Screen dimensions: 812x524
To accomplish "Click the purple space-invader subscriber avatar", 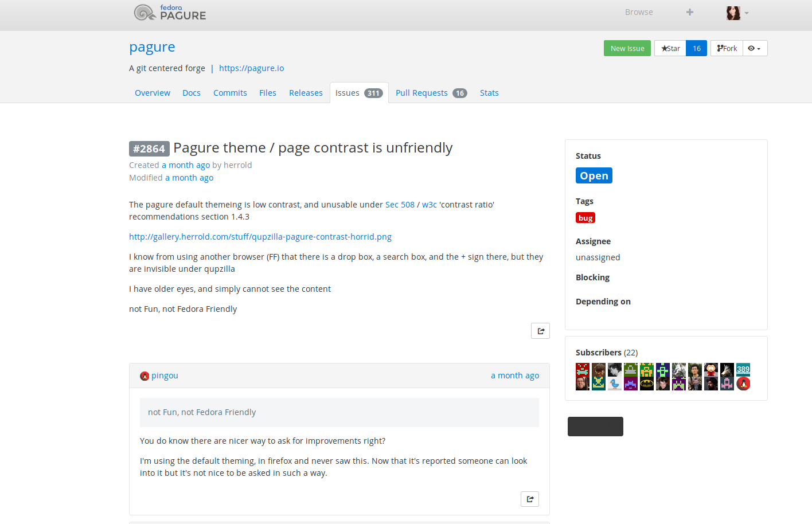I will point(631,384).
